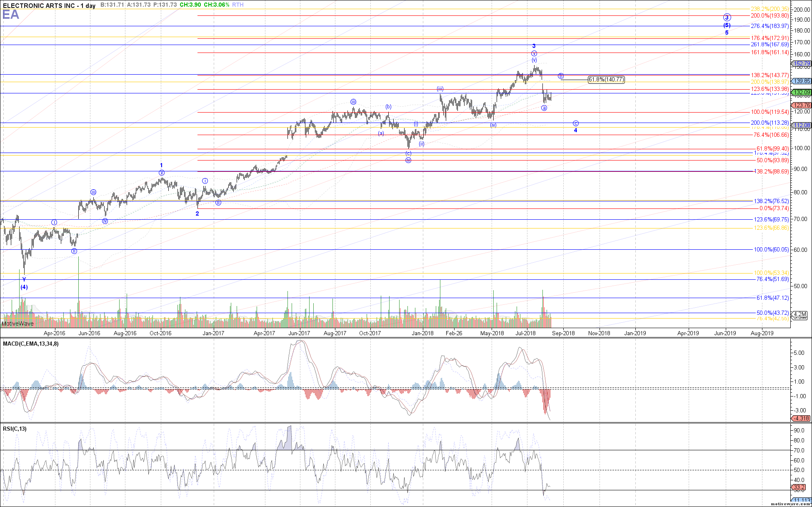The image size is (812, 507).
Task: Select the (b) correction label
Action: 388,107
